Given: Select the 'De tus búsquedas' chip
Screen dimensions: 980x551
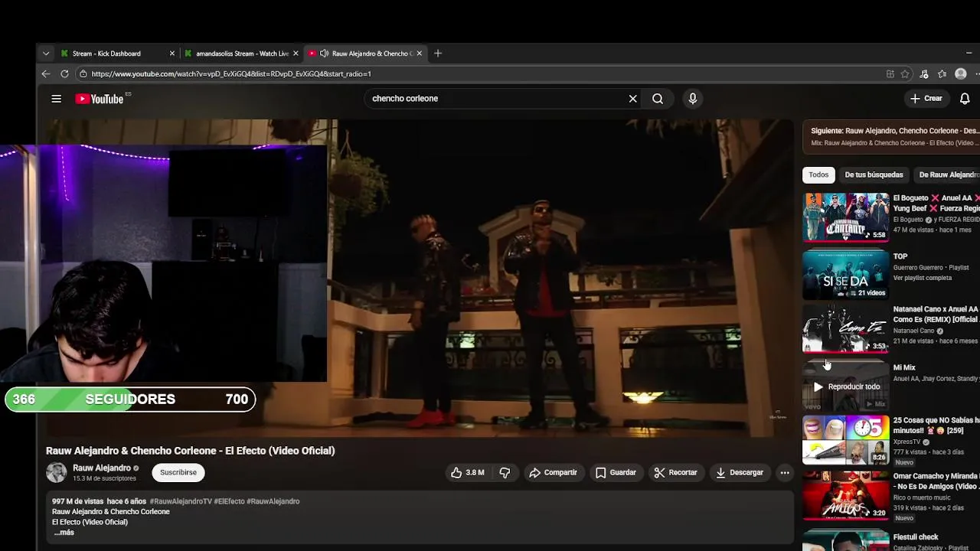Looking at the screenshot, I should pos(874,174).
